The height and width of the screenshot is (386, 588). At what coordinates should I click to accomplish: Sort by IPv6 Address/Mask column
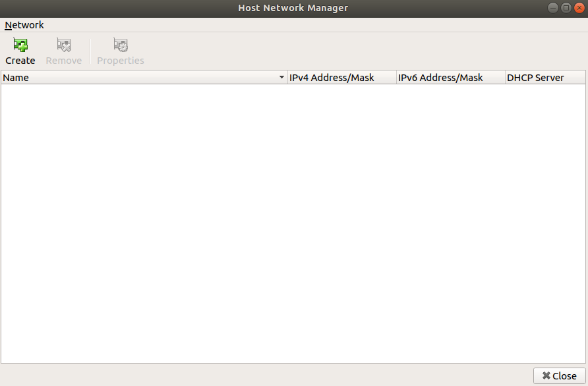tap(450, 78)
